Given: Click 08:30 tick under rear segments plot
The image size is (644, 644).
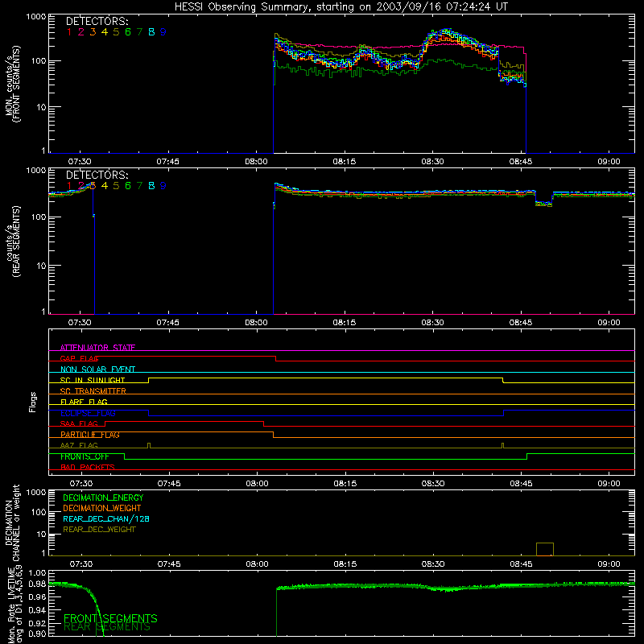Looking at the screenshot, I should (432, 323).
